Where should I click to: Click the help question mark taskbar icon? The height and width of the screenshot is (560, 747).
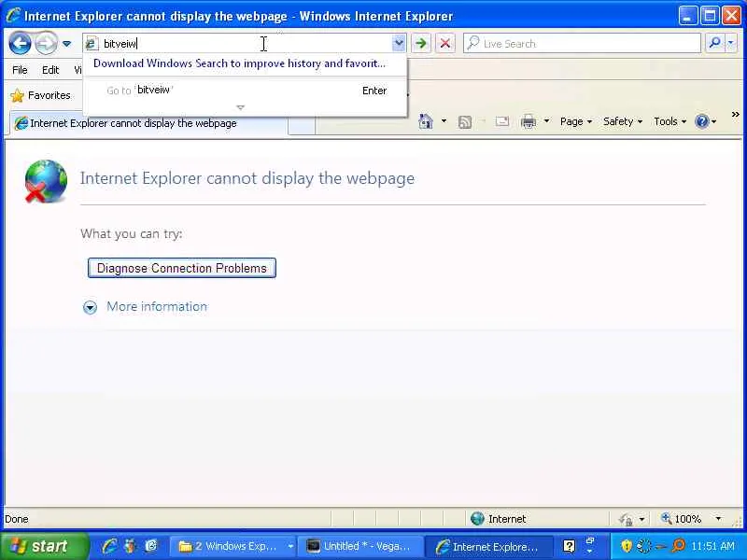coord(569,546)
